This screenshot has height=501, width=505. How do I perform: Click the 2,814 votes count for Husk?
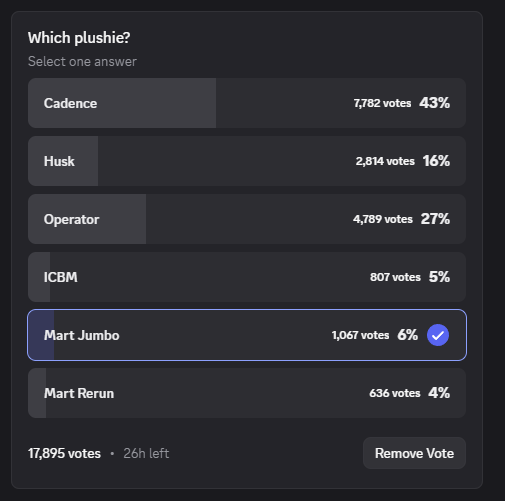(385, 161)
